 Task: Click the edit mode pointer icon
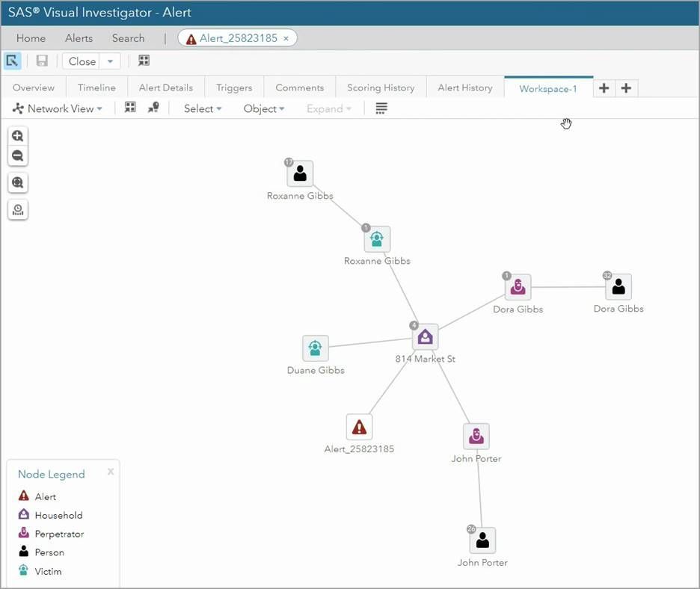click(x=12, y=61)
